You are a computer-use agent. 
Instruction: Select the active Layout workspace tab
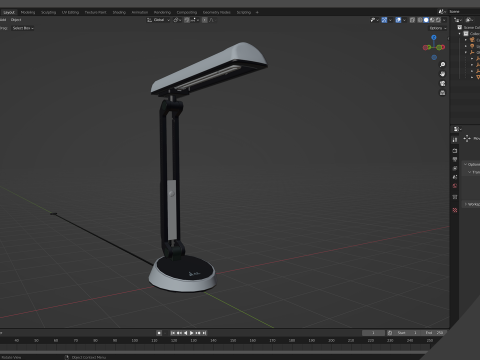click(x=9, y=12)
